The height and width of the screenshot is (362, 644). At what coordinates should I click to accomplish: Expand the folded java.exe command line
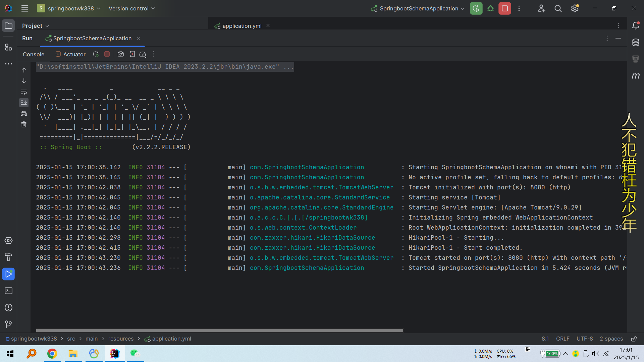tap(165, 67)
